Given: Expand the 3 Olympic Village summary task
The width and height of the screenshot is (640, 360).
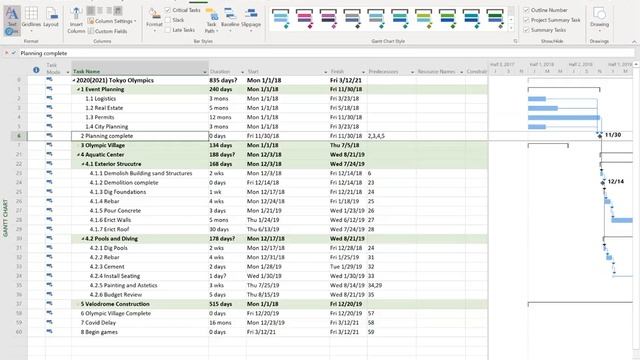Looking at the screenshot, I should [x=78, y=145].
